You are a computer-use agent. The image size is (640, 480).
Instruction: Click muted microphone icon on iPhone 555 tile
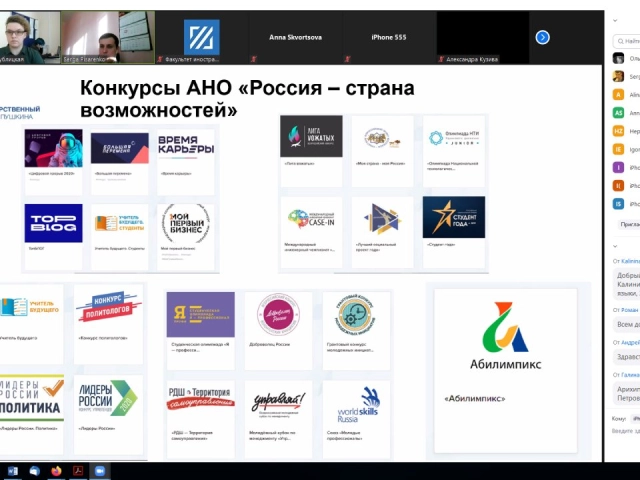347,59
